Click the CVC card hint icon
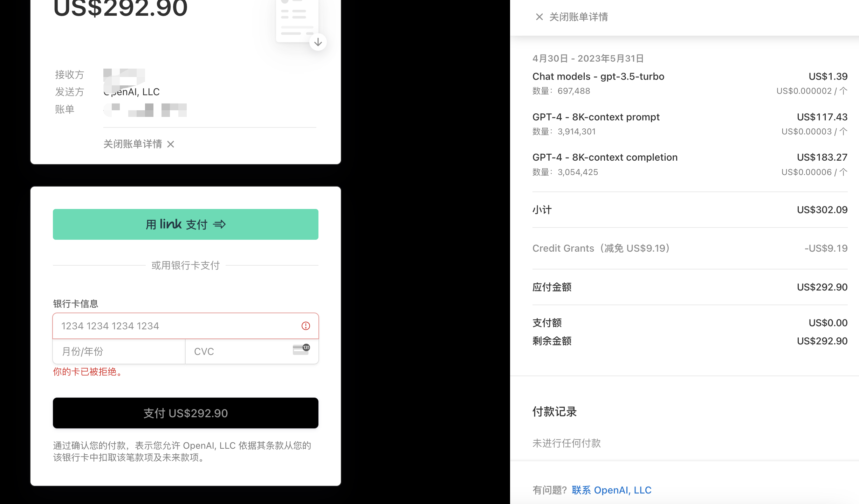The height and width of the screenshot is (504, 859). [301, 349]
